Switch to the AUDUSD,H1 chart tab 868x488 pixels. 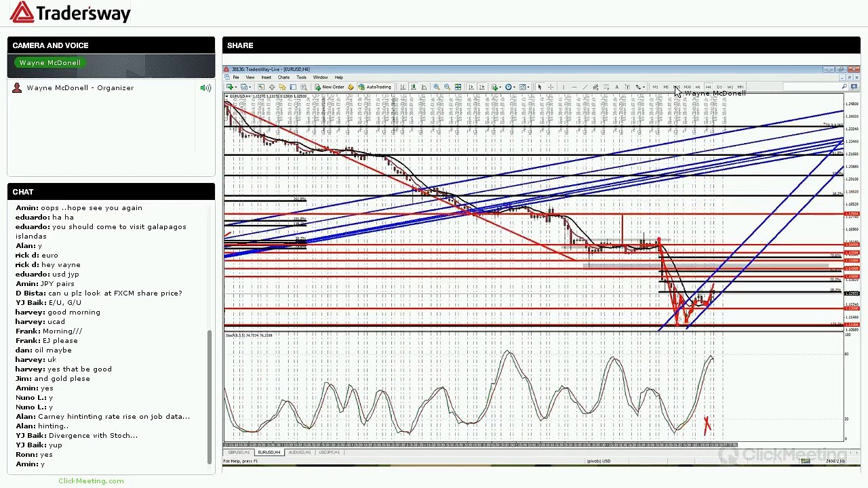[x=300, y=452]
